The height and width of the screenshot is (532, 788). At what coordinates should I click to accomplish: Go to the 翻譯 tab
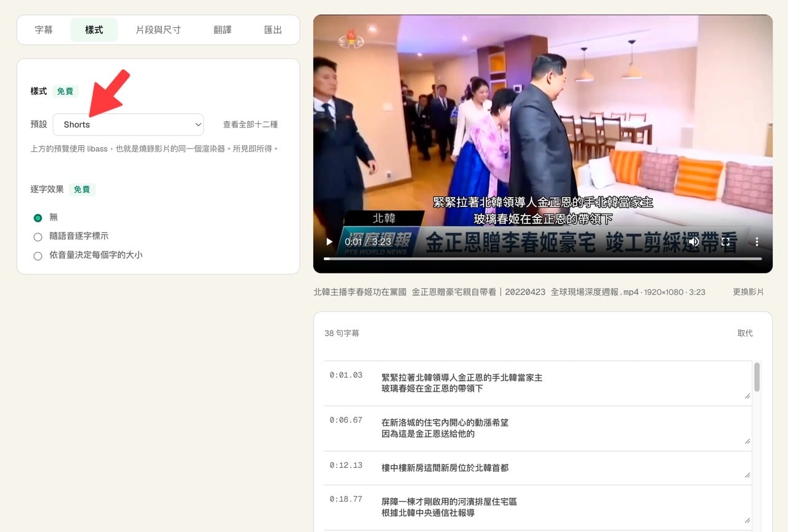pyautogui.click(x=222, y=30)
